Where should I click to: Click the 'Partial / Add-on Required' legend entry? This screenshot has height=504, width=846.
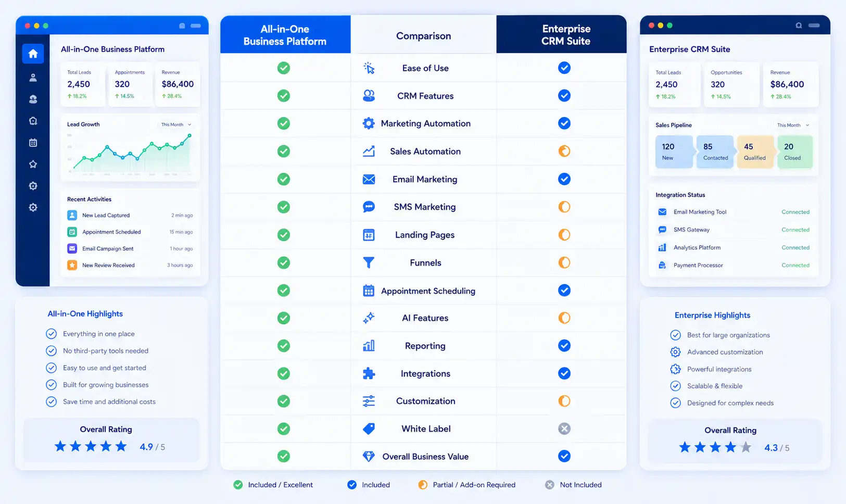tap(467, 485)
